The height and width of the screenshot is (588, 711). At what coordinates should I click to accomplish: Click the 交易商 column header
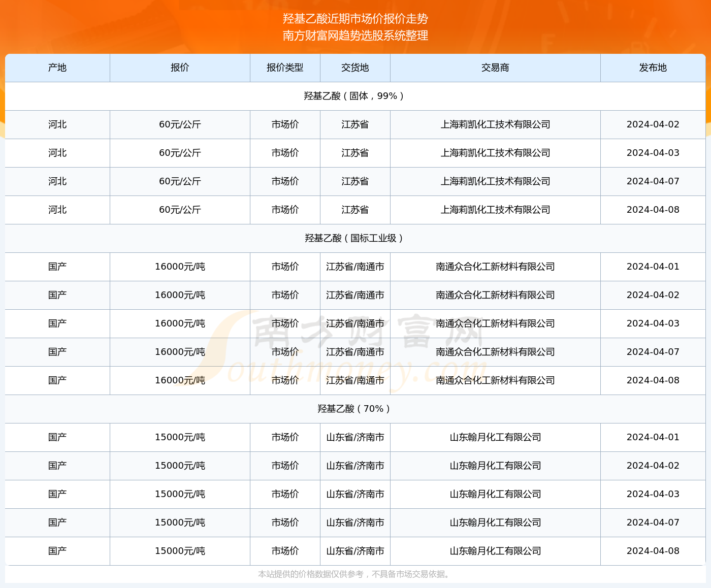coord(495,68)
